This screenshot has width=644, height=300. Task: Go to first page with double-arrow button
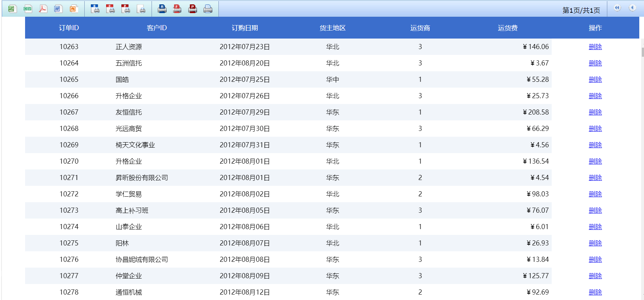pos(617,8)
